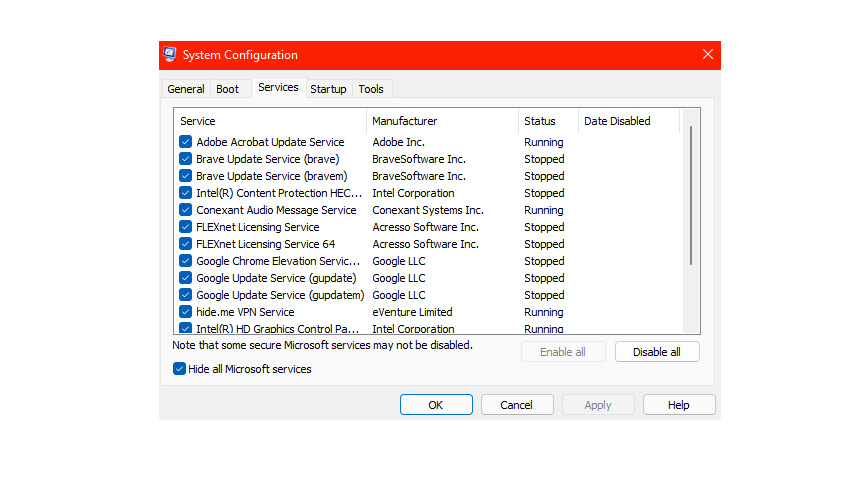Close the System Configuration window
Viewport: 856px width, 482px height.
[708, 54]
